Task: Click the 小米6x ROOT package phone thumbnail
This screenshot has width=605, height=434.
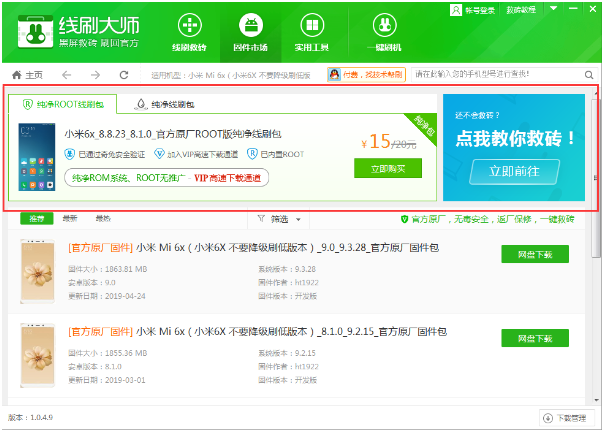Action: coord(37,157)
